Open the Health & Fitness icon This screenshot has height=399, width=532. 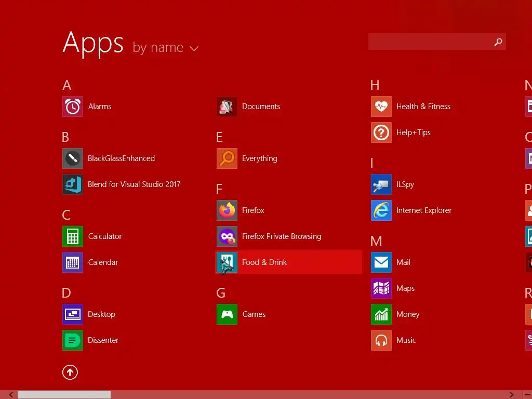(x=381, y=107)
